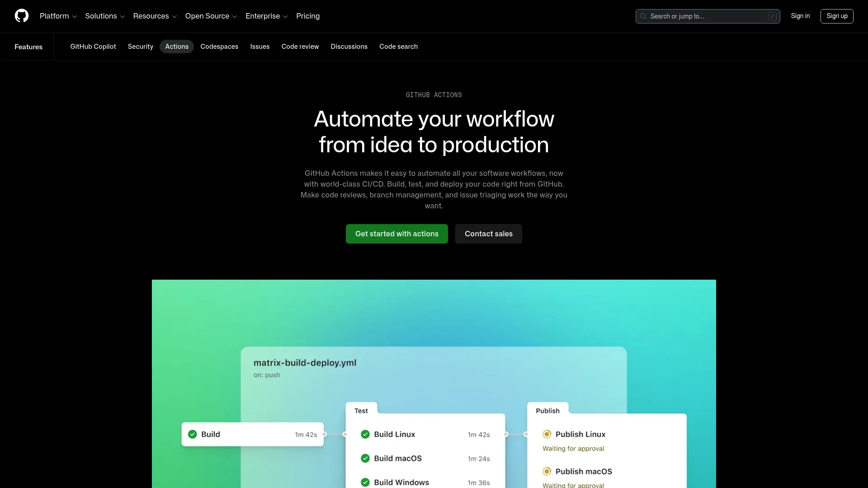Image resolution: width=868 pixels, height=488 pixels.
Task: Switch to the GitHub Copilot tab
Action: tap(93, 47)
